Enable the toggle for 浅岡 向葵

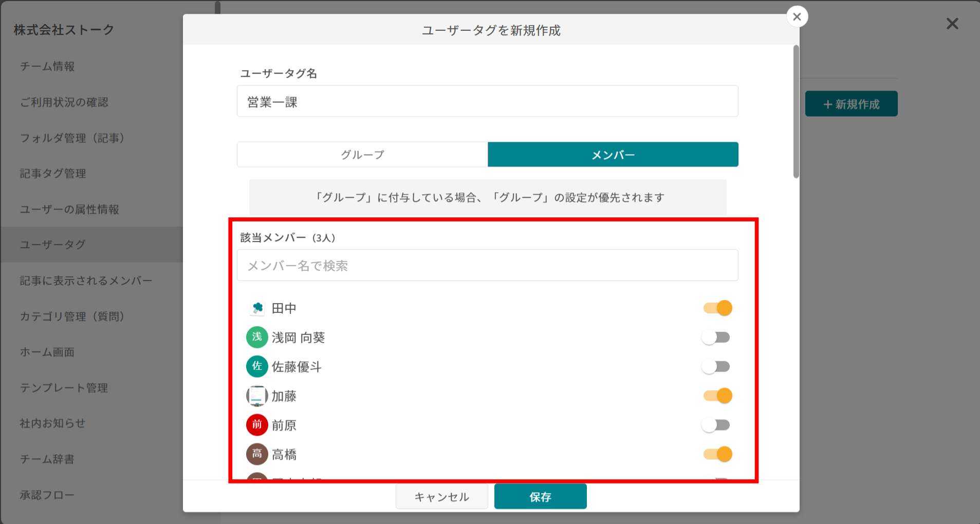(717, 337)
